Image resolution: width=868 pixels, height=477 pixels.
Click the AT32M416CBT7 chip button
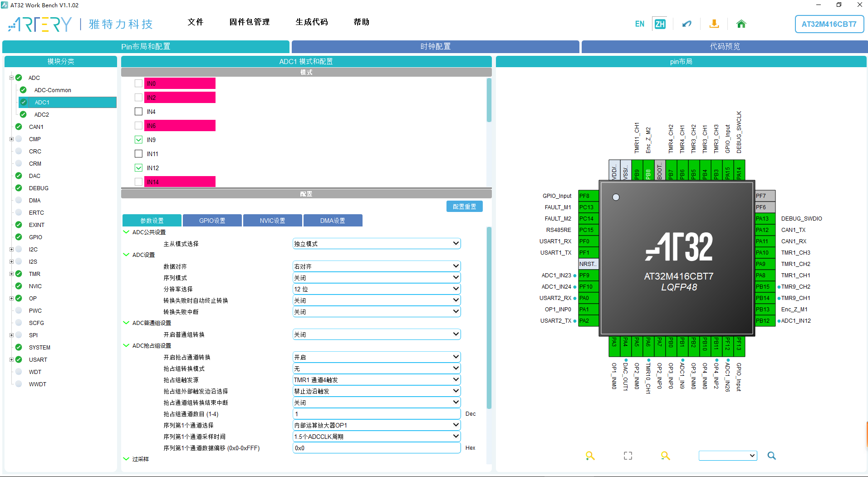[x=829, y=24]
